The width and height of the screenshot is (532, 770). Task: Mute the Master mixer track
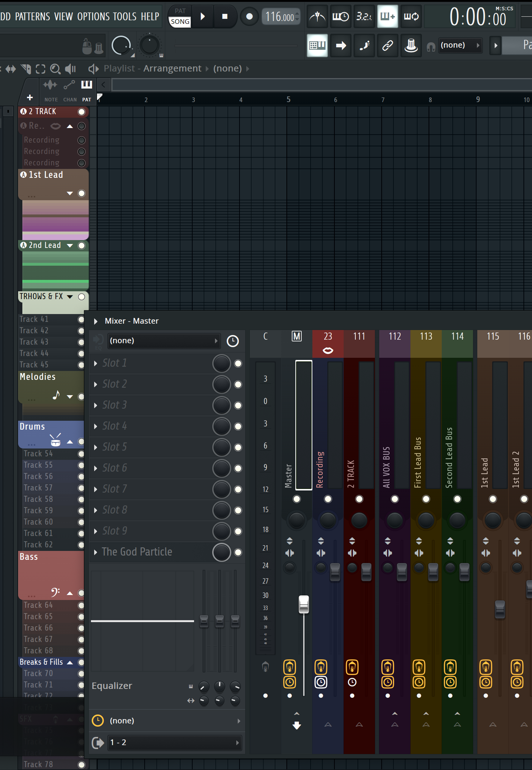coord(297,499)
